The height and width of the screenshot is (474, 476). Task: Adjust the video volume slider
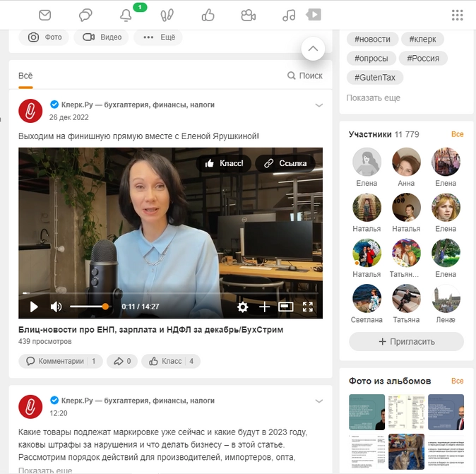[88, 307]
